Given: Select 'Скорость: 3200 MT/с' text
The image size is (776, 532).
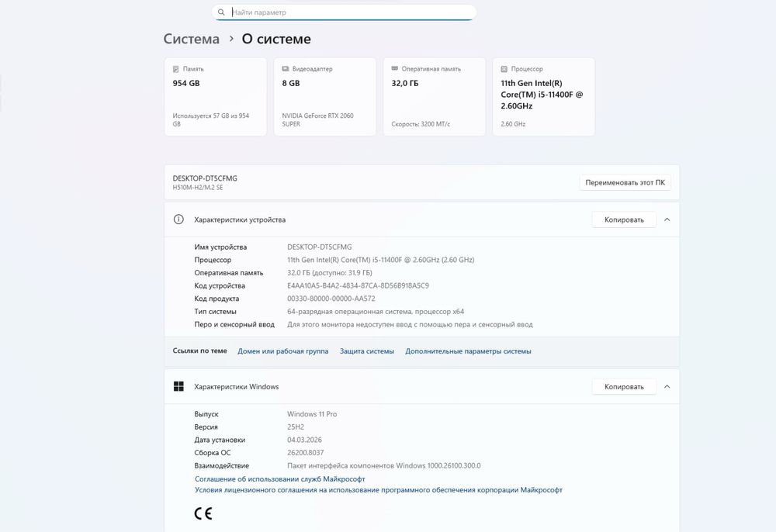Looking at the screenshot, I should pyautogui.click(x=421, y=124).
